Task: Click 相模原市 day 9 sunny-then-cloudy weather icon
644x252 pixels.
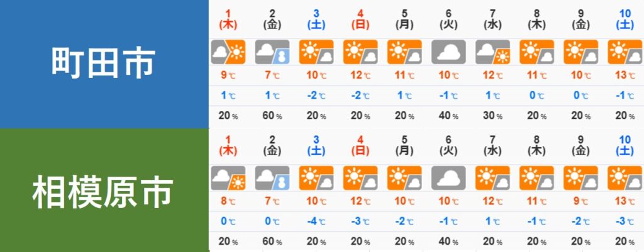Action: 580,177
